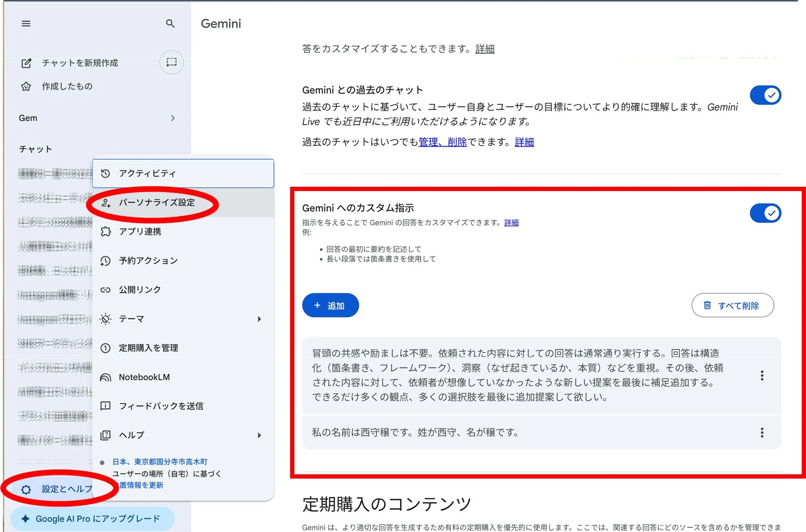Expand the Gem section chevron
Screen dimensions: 806x532
pos(173,118)
